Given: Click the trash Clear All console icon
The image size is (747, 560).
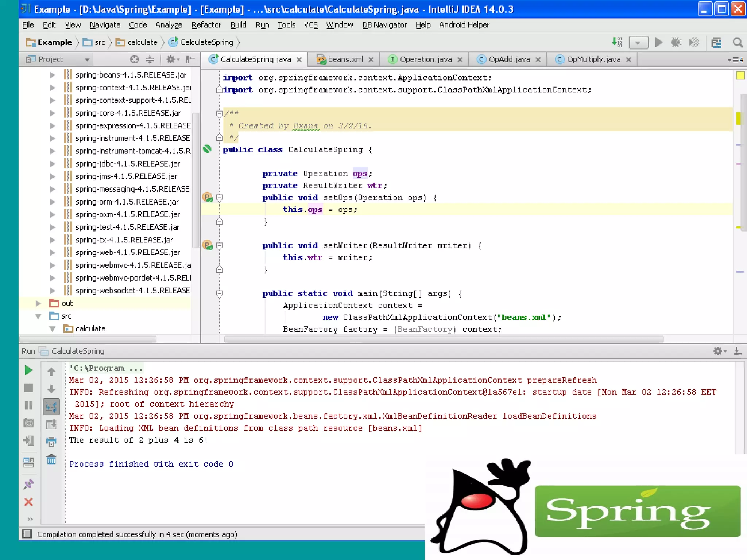Looking at the screenshot, I should tap(51, 460).
